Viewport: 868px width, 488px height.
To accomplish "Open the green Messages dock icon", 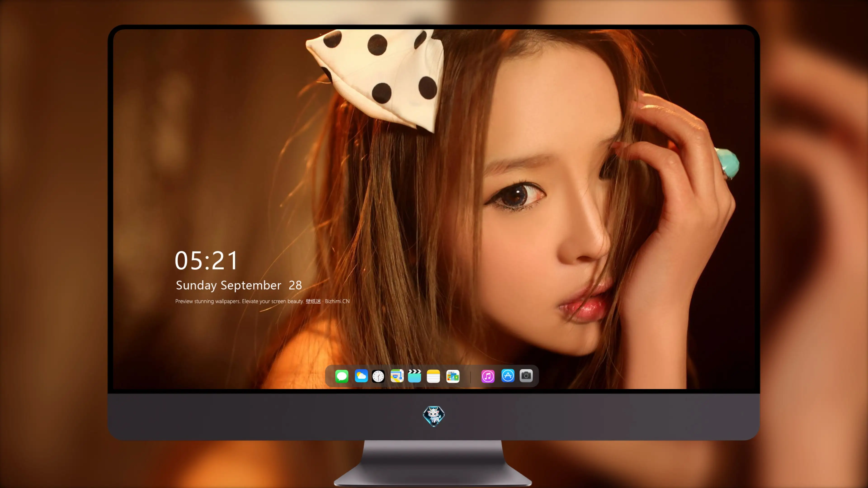I will [x=342, y=376].
